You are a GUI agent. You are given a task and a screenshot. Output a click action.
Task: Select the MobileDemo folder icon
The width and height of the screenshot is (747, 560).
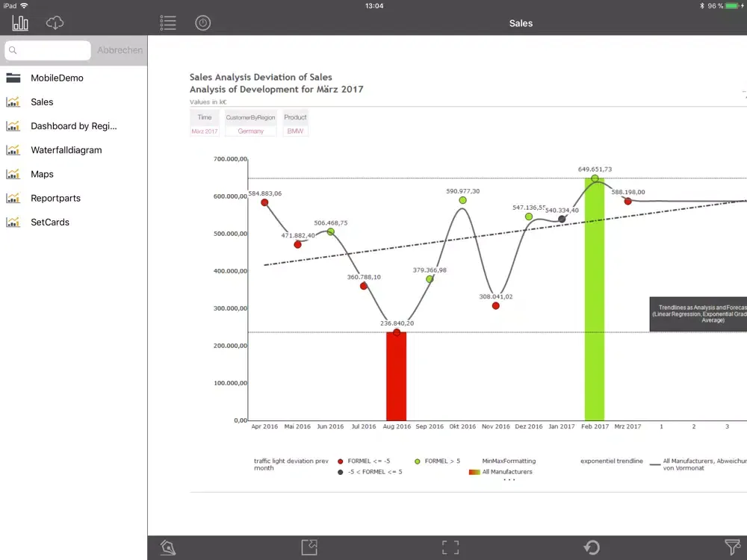tap(13, 78)
